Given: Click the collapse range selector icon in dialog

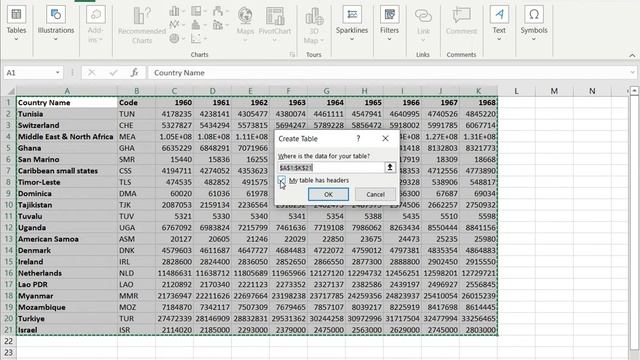Looking at the screenshot, I should point(390,167).
